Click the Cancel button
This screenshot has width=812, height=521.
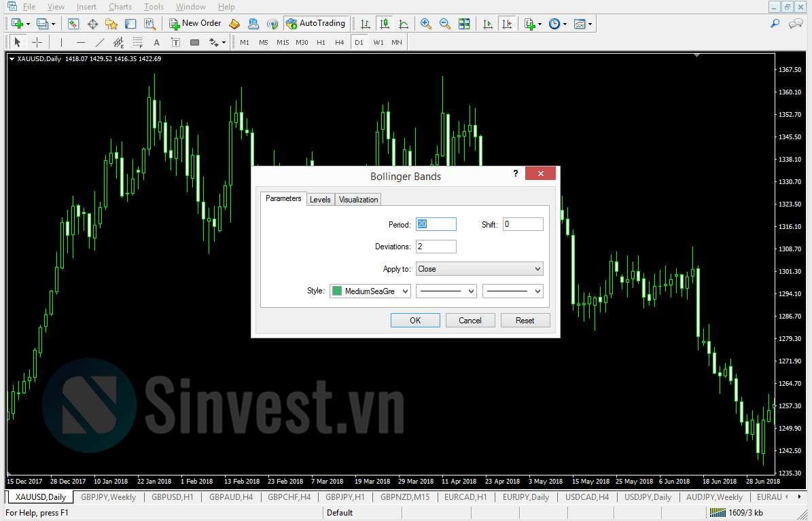[470, 320]
